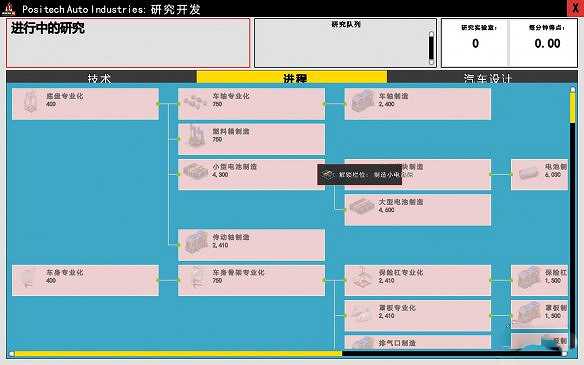
Task: Click the partially hidden module 制造 node
Action: point(418,174)
